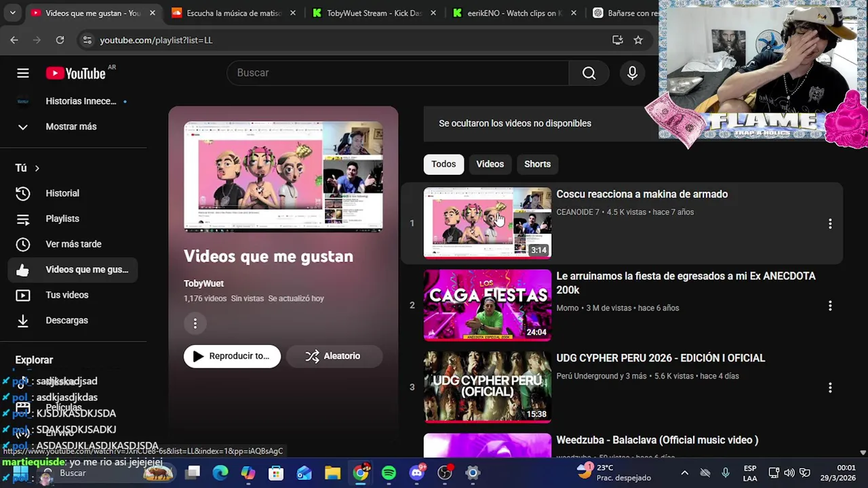Open 'Ver más tarde' in the sidebar
The width and height of the screenshot is (868, 488).
(x=73, y=244)
